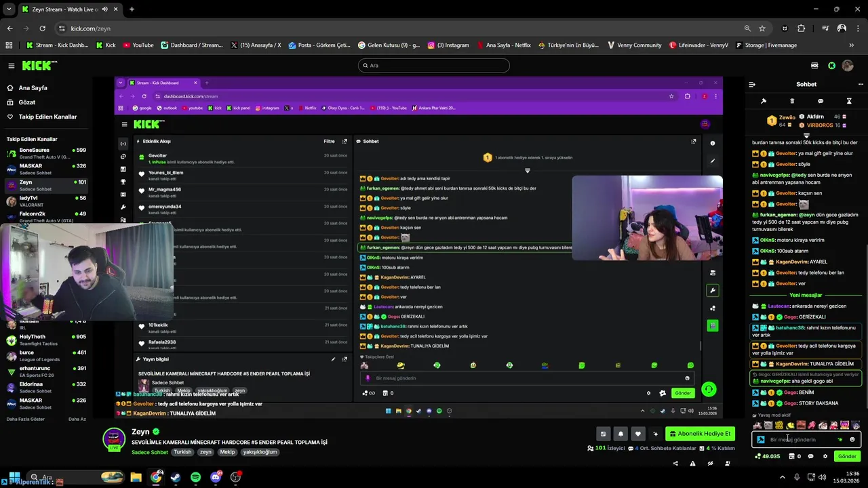
Task: Open Ana Sayfa - Netflix bookmark
Action: tap(504, 45)
